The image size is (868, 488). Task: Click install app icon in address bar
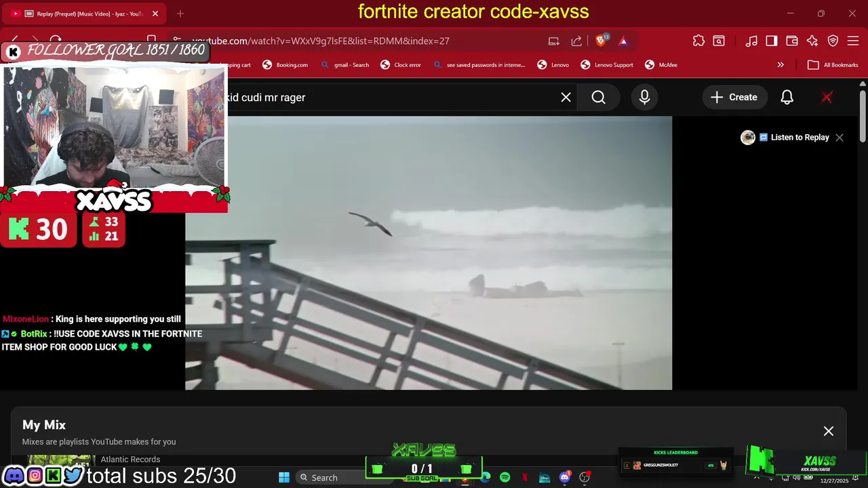click(554, 41)
